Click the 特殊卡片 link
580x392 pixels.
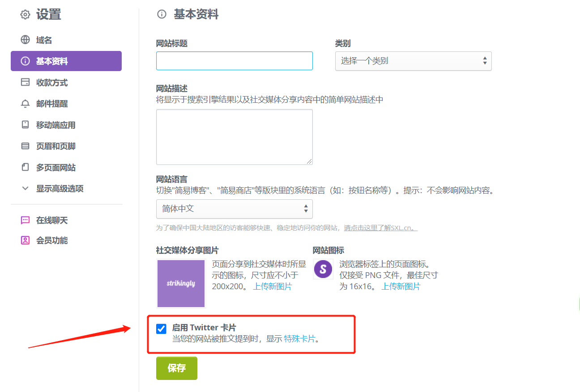pyautogui.click(x=299, y=339)
